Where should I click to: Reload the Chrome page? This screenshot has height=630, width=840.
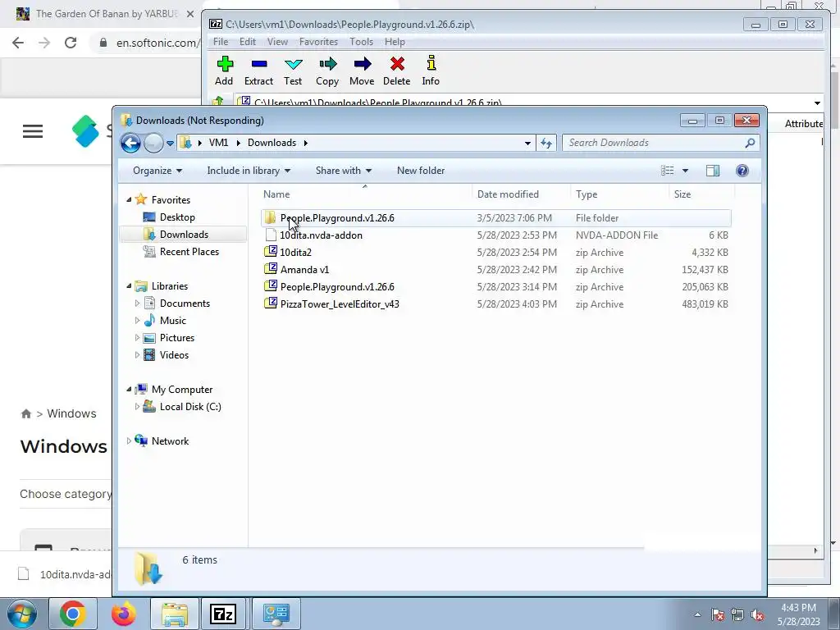pos(71,43)
